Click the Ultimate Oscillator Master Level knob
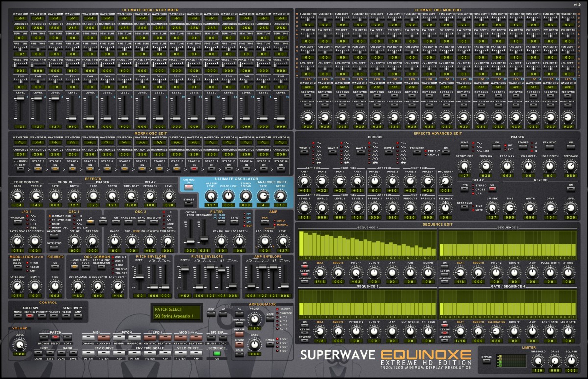Viewport: 588px width, 379px height. 211,196
